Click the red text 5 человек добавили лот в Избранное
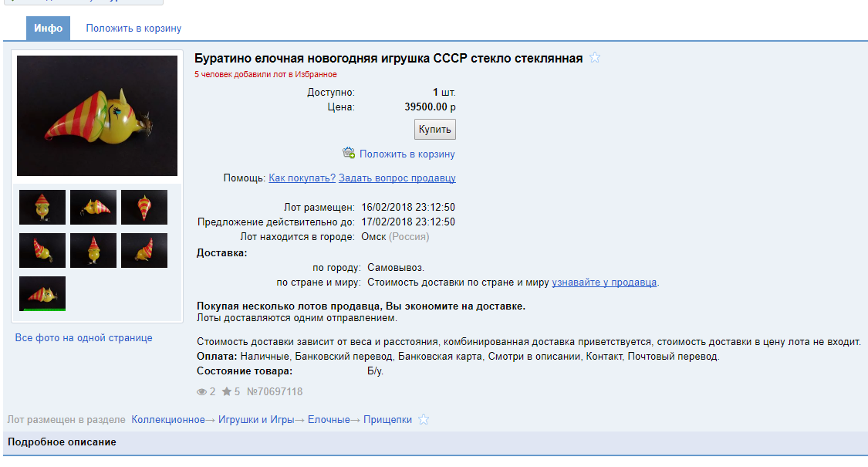Image resolution: width=868 pixels, height=467 pixels. [265, 74]
